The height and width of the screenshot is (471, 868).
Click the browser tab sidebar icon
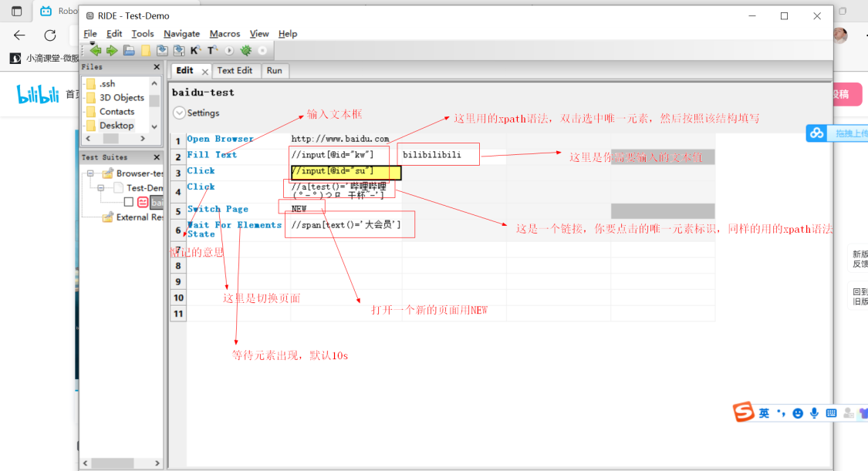click(17, 11)
